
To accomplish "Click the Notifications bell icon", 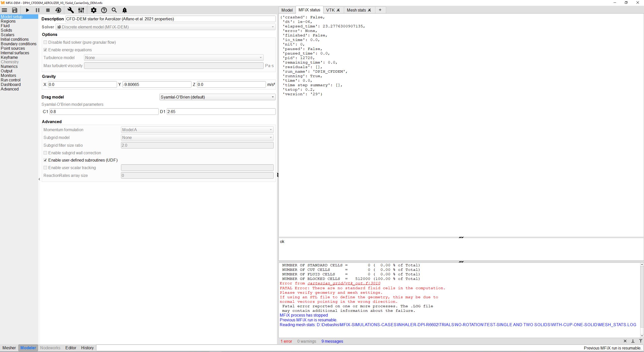I will (x=125, y=10).
